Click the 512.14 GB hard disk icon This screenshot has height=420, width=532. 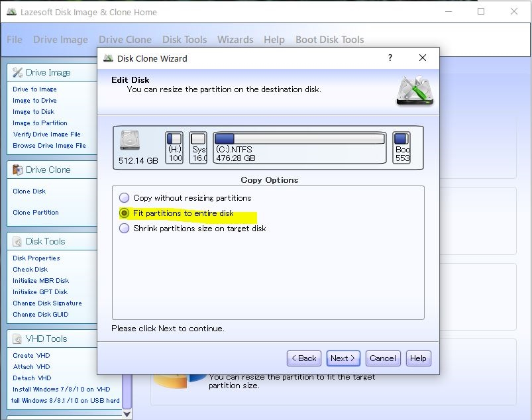point(130,140)
